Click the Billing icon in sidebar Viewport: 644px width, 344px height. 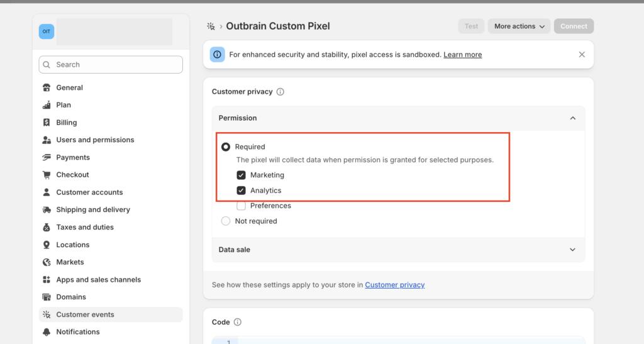pos(47,123)
